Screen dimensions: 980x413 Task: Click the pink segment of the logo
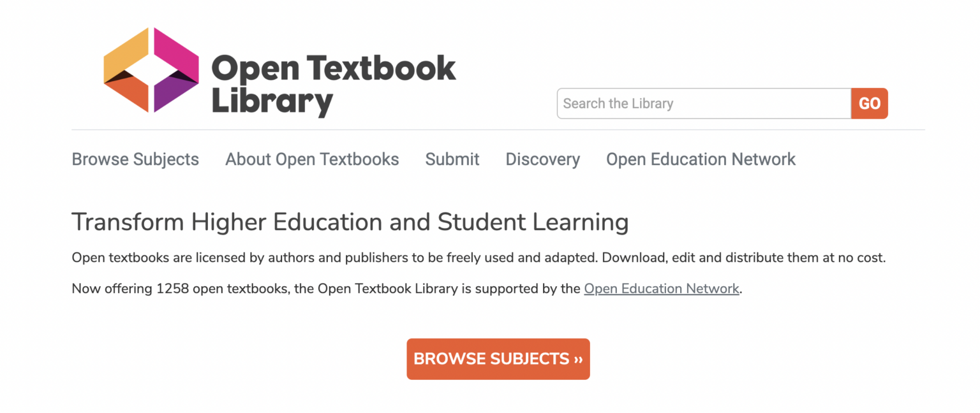[176, 51]
